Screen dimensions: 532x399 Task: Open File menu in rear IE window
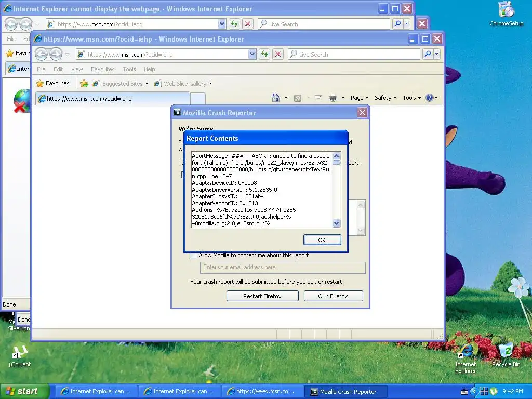click(11, 39)
